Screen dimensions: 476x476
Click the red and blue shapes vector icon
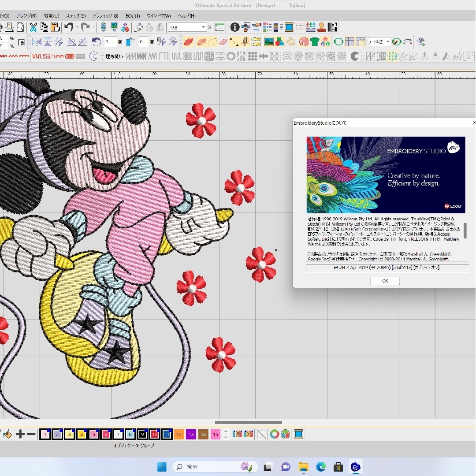(x=279, y=41)
